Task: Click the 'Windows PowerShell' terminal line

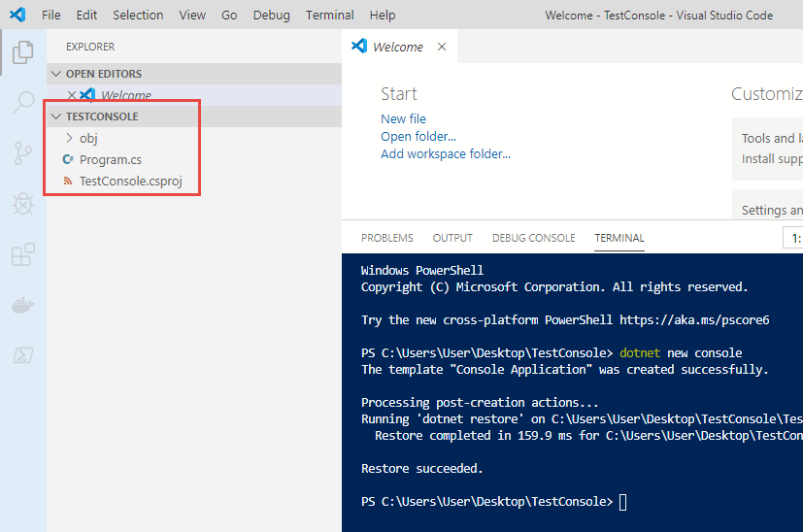Action: (x=422, y=270)
